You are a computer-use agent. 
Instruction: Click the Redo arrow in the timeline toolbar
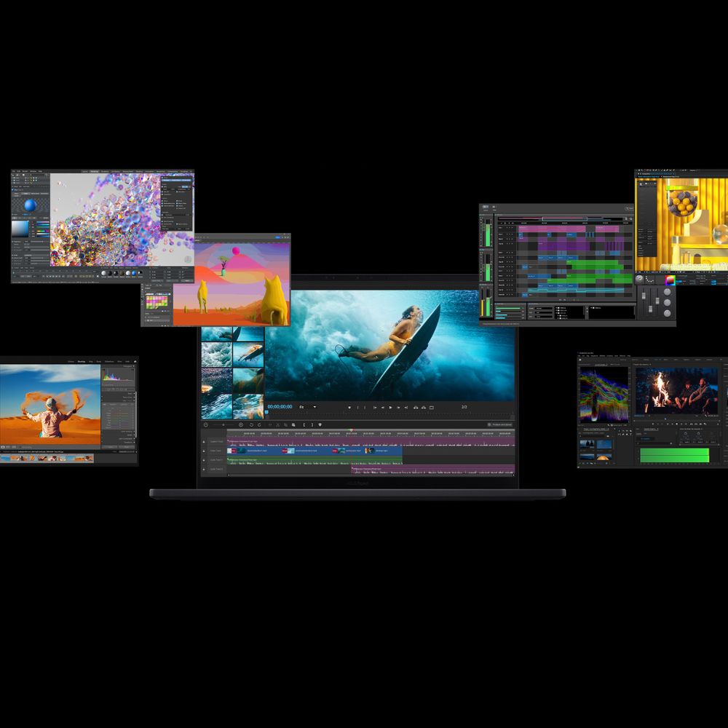pos(260,424)
